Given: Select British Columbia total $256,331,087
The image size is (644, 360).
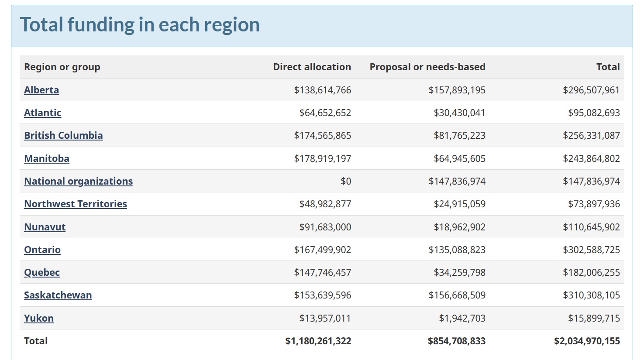Looking at the screenshot, I should pos(591,135).
